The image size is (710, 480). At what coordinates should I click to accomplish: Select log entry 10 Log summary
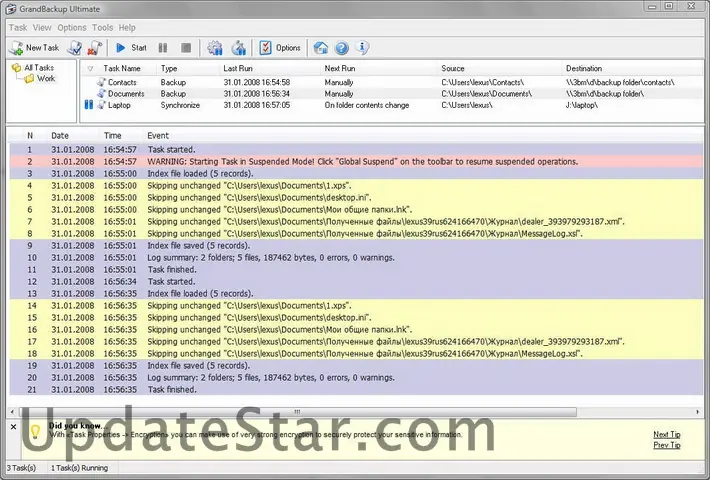tap(356, 257)
